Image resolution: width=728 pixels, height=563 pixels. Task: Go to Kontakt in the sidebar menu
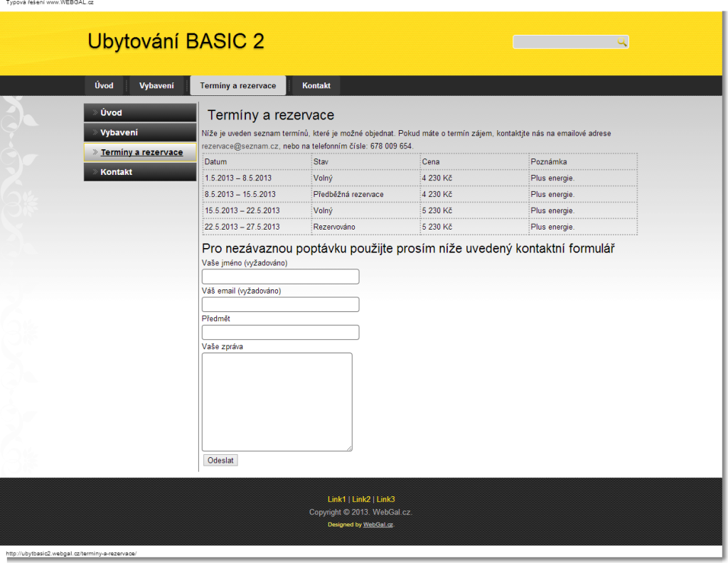(x=140, y=172)
